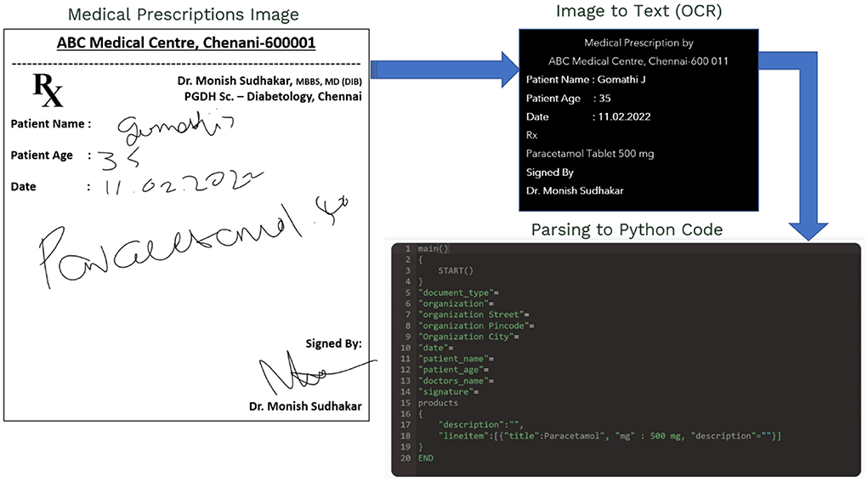Click the "doctors_name"= code line
The width and height of the screenshot is (868, 482).
456,382
